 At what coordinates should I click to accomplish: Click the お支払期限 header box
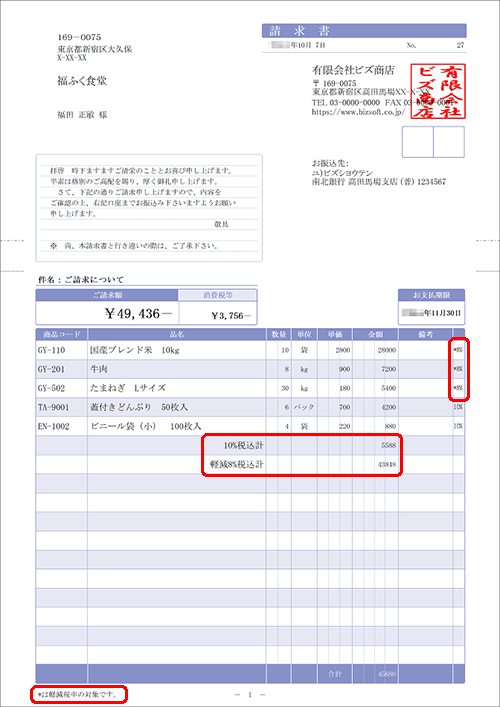point(431,295)
